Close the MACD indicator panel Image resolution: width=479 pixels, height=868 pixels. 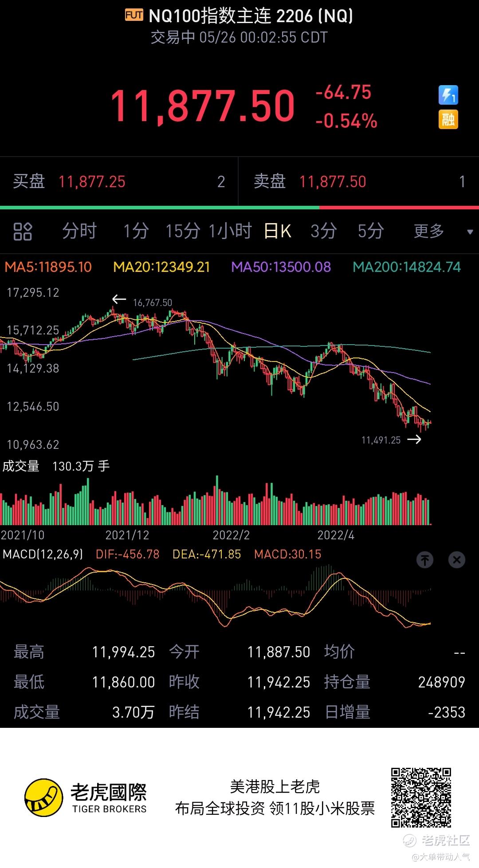point(457,560)
